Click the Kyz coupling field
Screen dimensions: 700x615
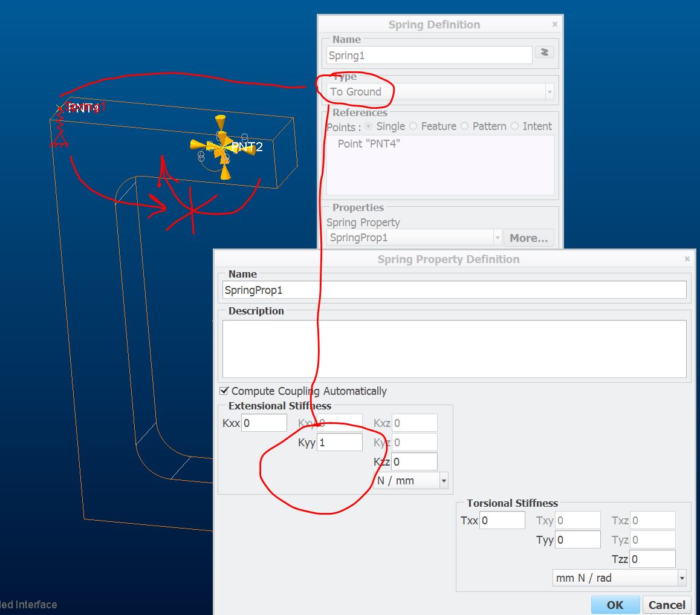(414, 442)
